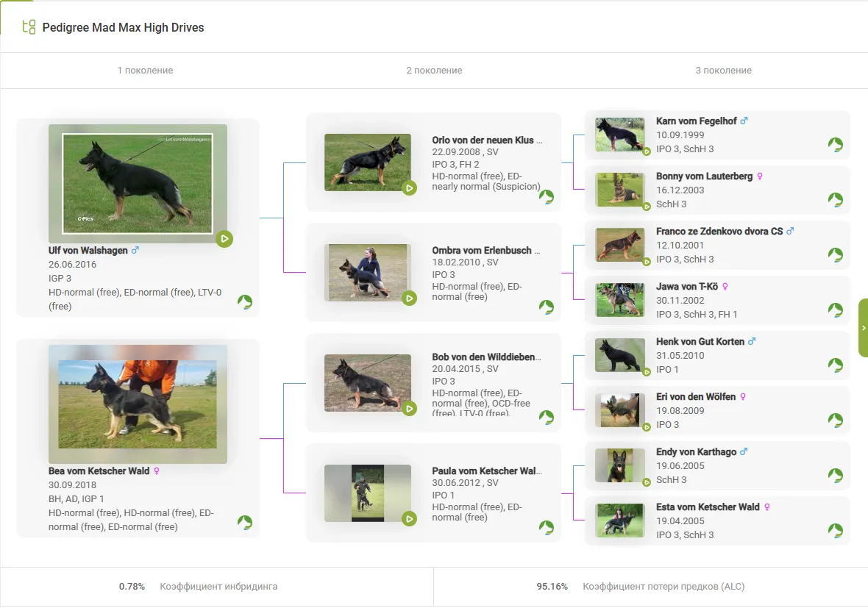This screenshot has height=608, width=868.
Task: Select the '3 поколение' column header
Action: click(723, 71)
